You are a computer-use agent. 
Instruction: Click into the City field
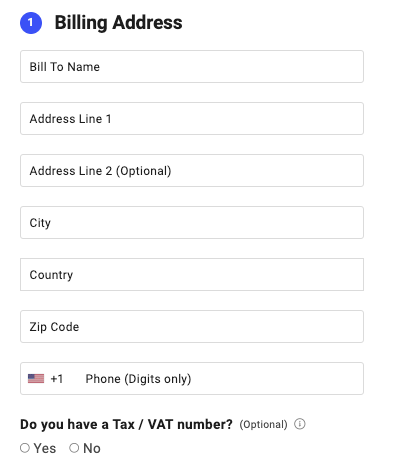pos(192,222)
